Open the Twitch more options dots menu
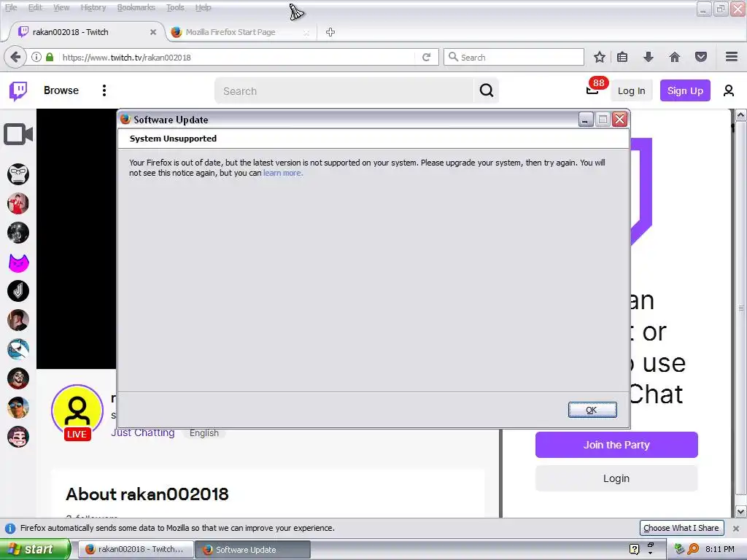The height and width of the screenshot is (560, 747). click(104, 90)
